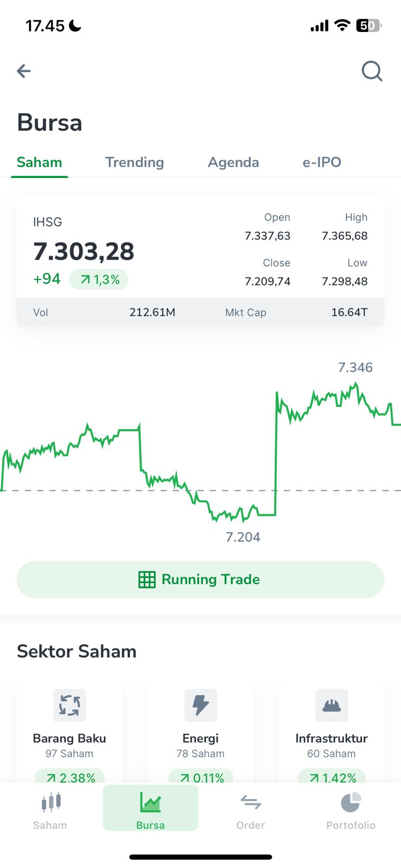Tap the Infrastruktur hard hat icon
Screen dimensions: 401x868
331,705
